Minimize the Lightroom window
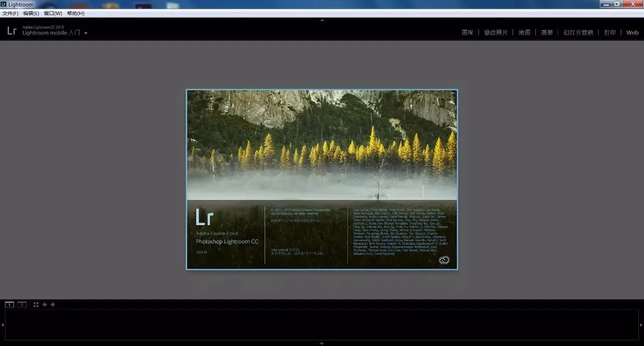This screenshot has width=644, height=346. pyautogui.click(x=605, y=4)
